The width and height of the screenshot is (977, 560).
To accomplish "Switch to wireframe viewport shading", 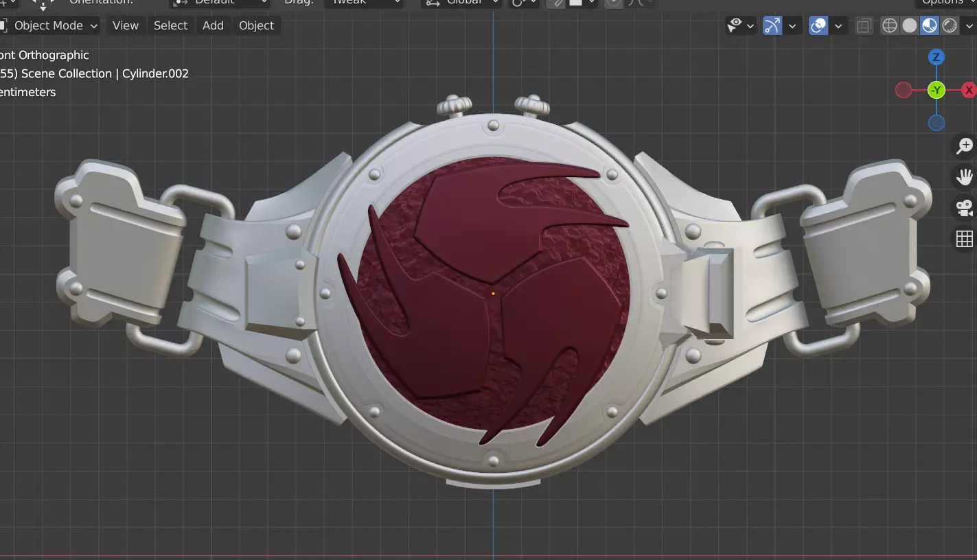I will tap(890, 26).
